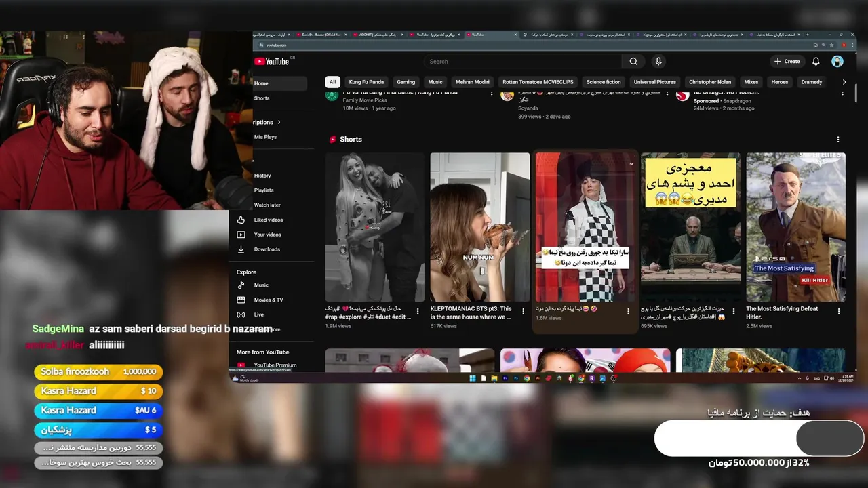Select the Mehran Modiri chip
868x488 pixels.
coord(473,82)
